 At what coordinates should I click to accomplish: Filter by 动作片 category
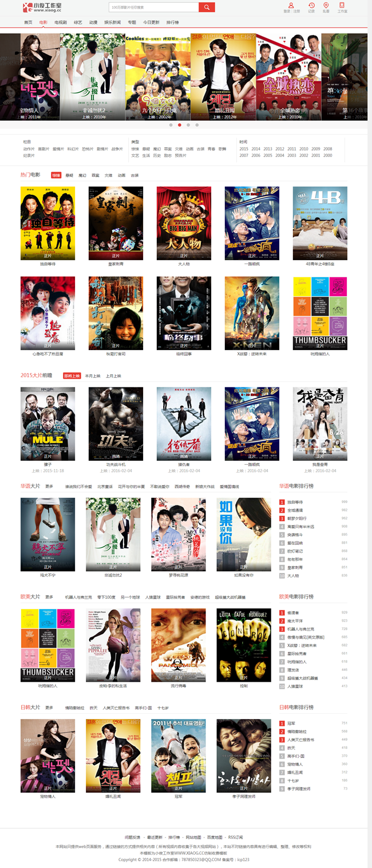29,149
